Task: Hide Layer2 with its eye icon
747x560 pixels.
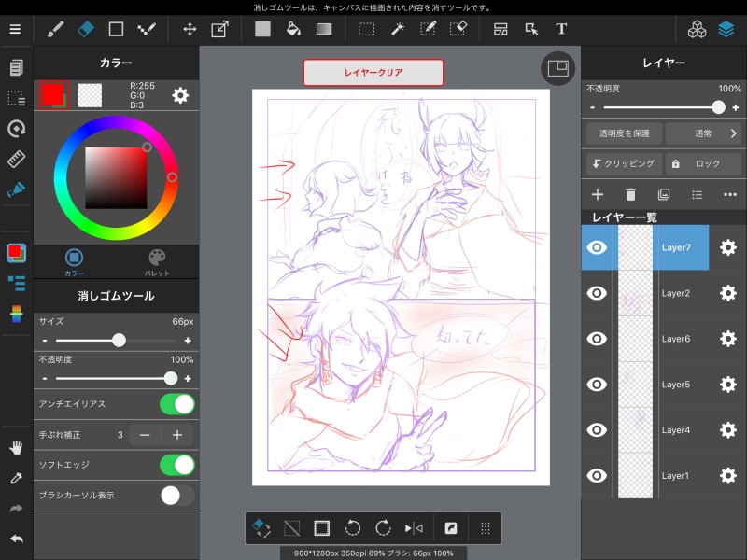Action: (x=597, y=293)
